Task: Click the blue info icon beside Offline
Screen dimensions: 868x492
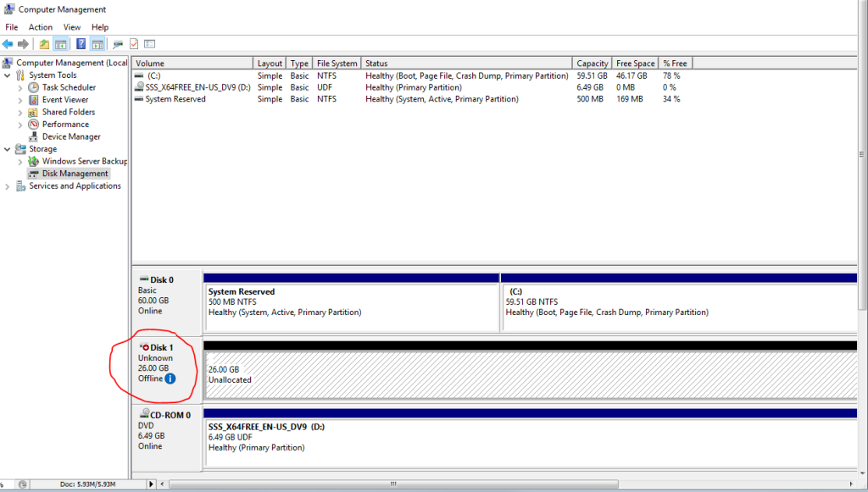Action: tap(170, 379)
